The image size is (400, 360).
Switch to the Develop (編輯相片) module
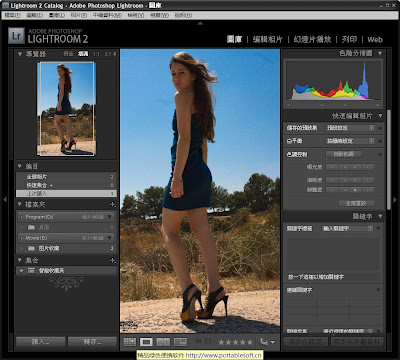click(x=268, y=39)
